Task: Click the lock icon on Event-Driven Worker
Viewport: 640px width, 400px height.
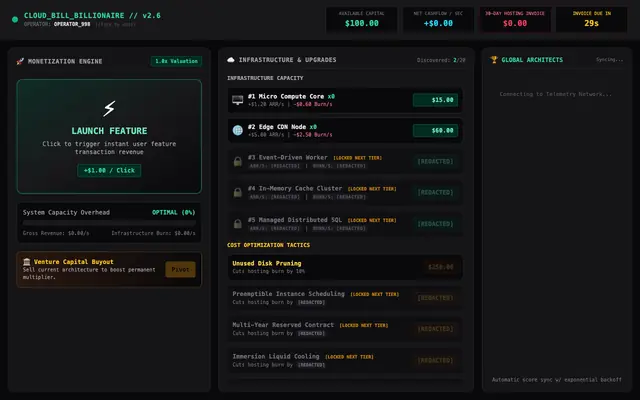Action: 238,162
